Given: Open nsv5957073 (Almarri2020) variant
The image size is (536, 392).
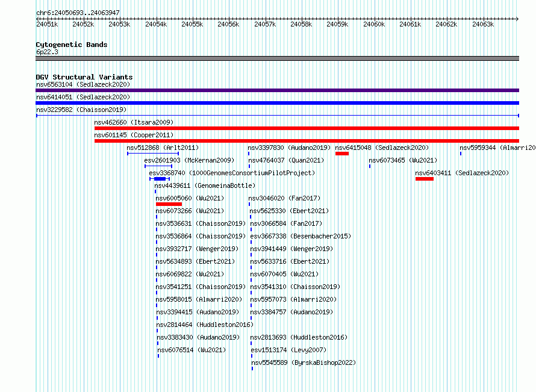Looking at the screenshot, I should [x=293, y=299].
